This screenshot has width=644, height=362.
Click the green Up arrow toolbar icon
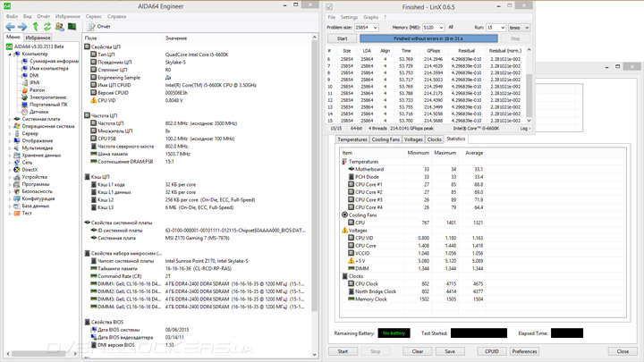pyautogui.click(x=36, y=27)
